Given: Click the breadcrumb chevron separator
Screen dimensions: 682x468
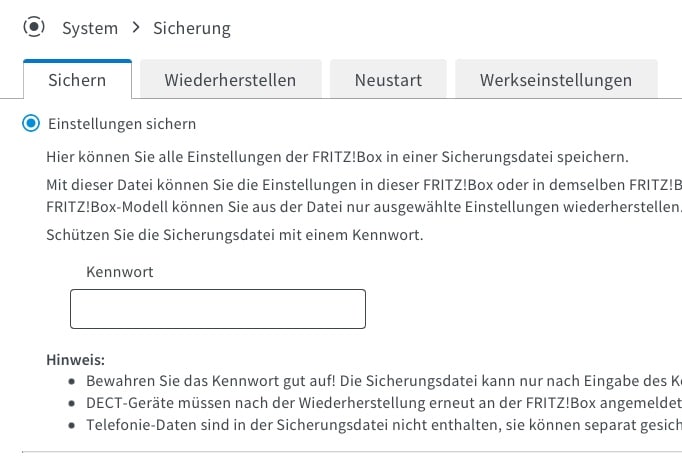Looking at the screenshot, I should (x=135, y=28).
